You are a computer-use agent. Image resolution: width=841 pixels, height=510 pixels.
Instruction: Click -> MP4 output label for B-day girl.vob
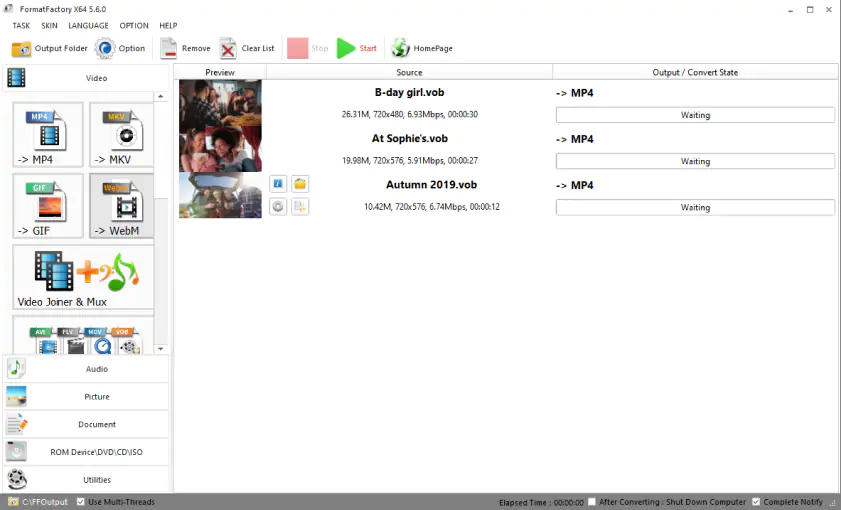point(574,93)
